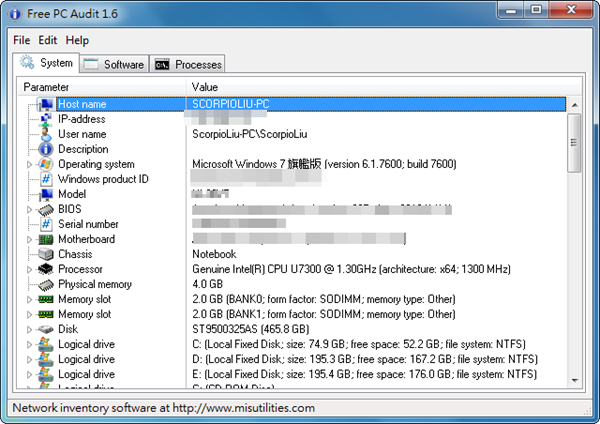Select the Description row
Screen dimensions: 600x424
pos(83,149)
